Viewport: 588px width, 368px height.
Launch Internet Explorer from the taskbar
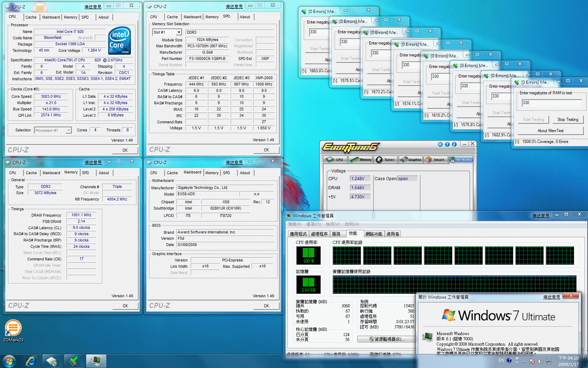pyautogui.click(x=31, y=361)
